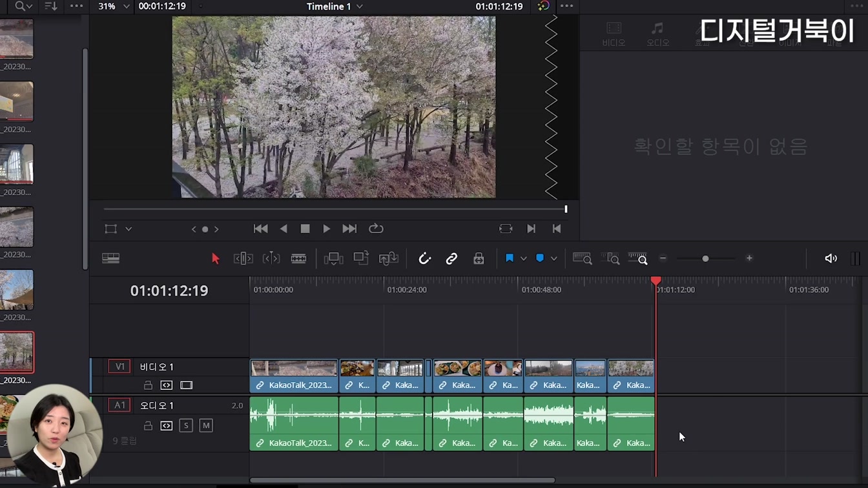
Task: Open the flag color dropdown arrow
Action: click(524, 259)
